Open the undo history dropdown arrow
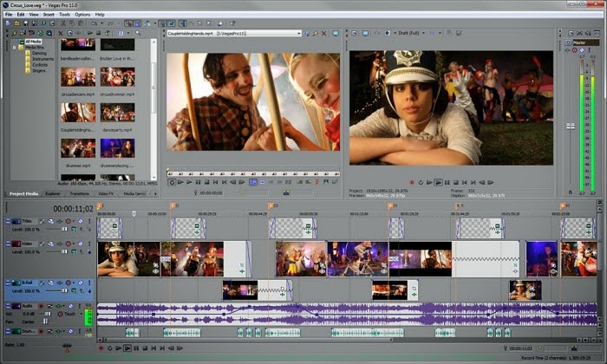 point(101,23)
